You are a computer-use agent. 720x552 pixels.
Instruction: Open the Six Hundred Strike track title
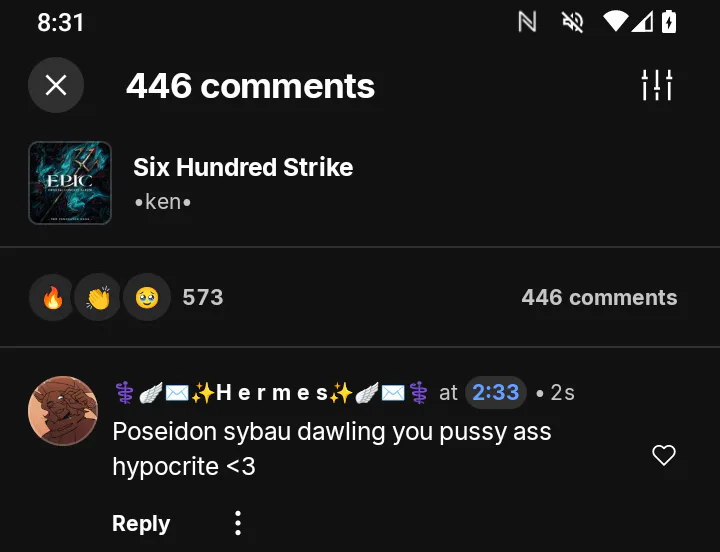click(x=243, y=167)
